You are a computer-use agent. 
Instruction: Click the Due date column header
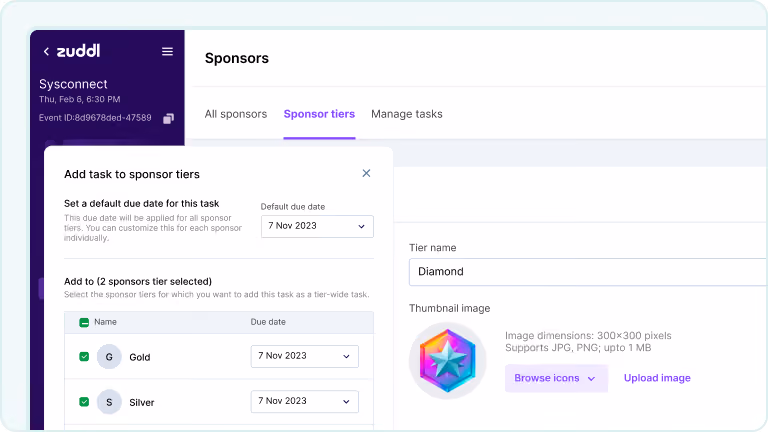[268, 322]
